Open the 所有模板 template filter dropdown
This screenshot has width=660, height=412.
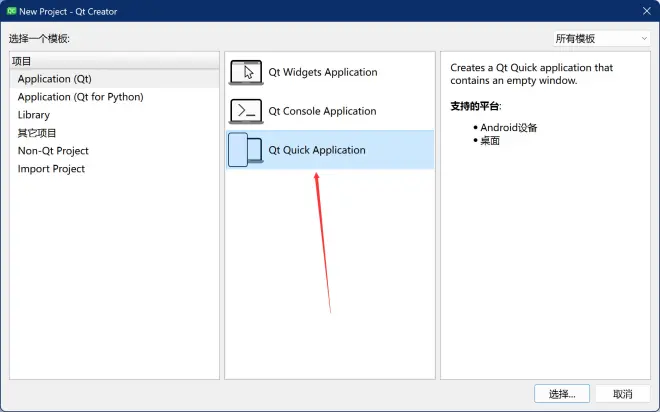point(601,39)
